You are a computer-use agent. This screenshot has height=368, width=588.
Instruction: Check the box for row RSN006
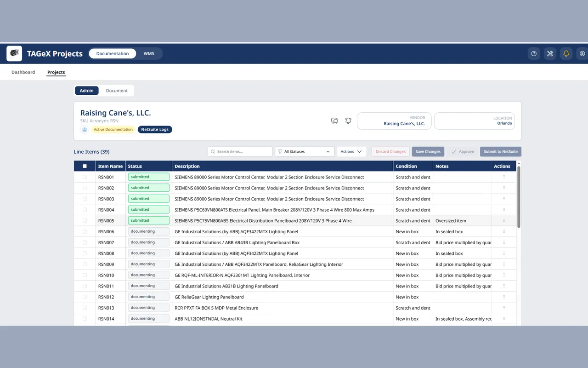(85, 231)
